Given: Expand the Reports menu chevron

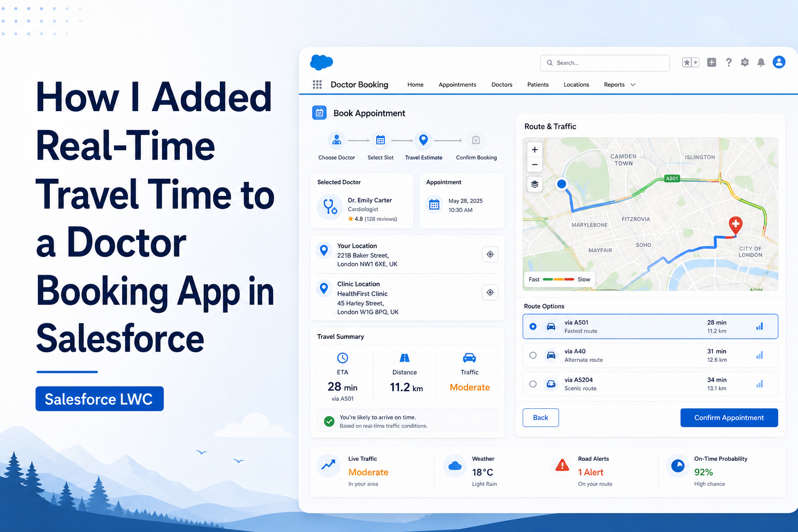Looking at the screenshot, I should pyautogui.click(x=633, y=85).
